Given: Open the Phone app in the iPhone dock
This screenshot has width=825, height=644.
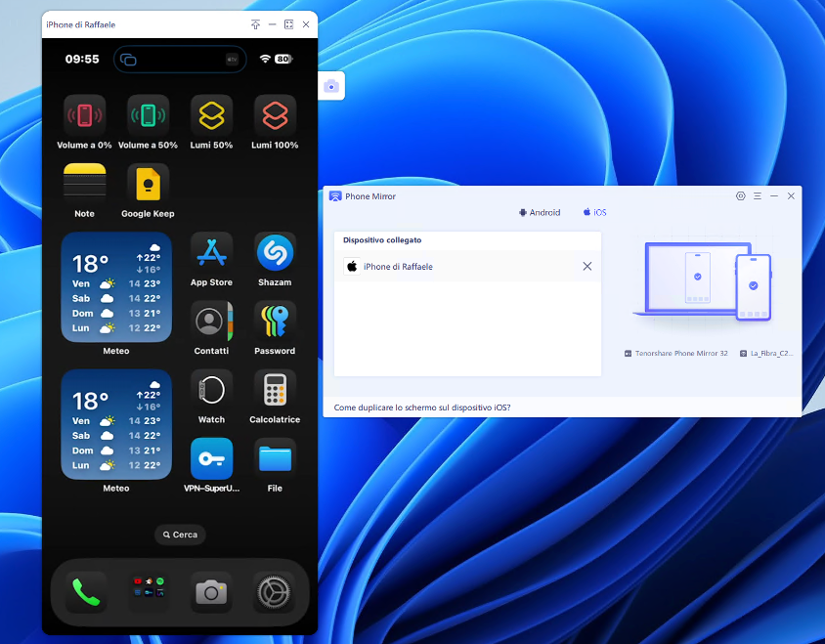Looking at the screenshot, I should (85, 589).
